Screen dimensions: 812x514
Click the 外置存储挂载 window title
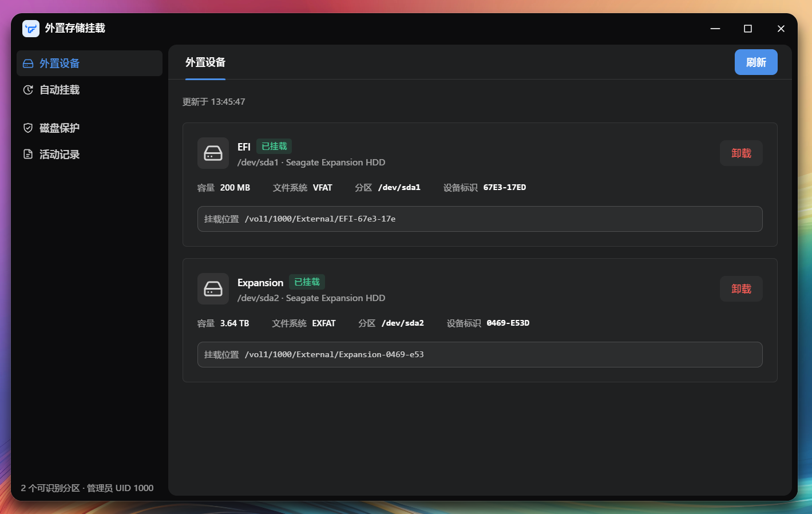click(x=75, y=28)
